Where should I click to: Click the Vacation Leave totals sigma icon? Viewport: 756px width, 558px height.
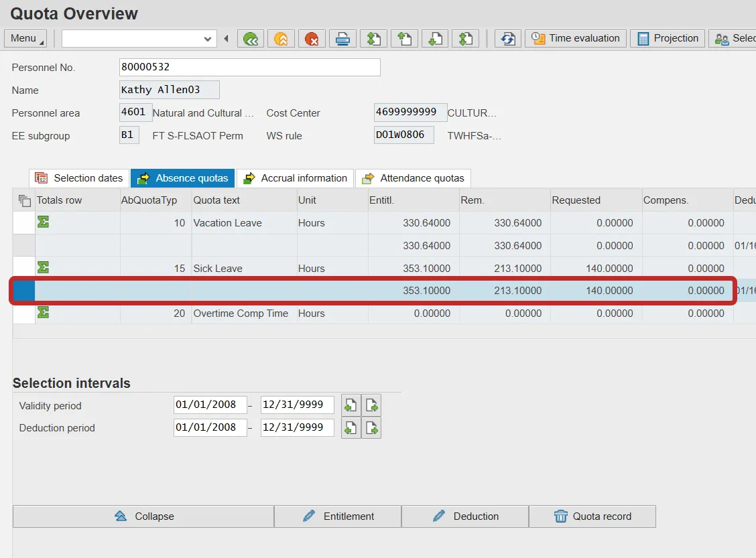pos(44,222)
